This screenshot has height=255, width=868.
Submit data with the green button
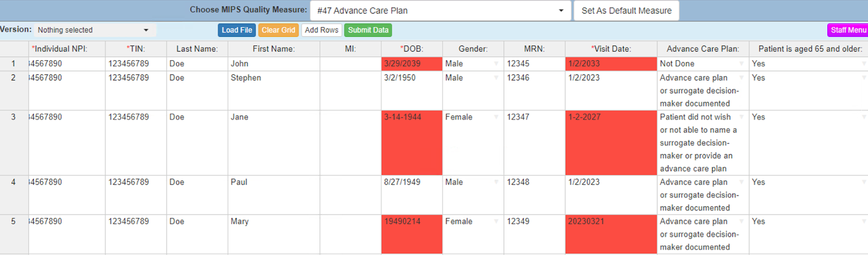[x=368, y=30]
